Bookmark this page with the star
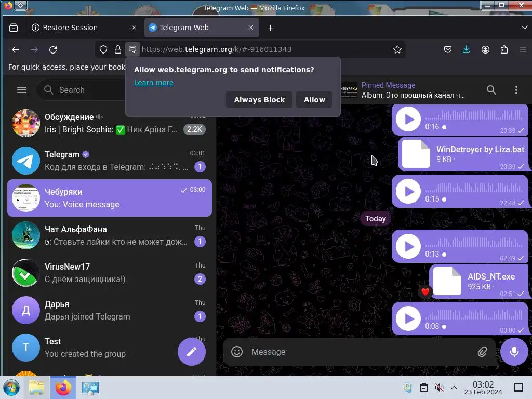This screenshot has width=532, height=399. click(397, 49)
